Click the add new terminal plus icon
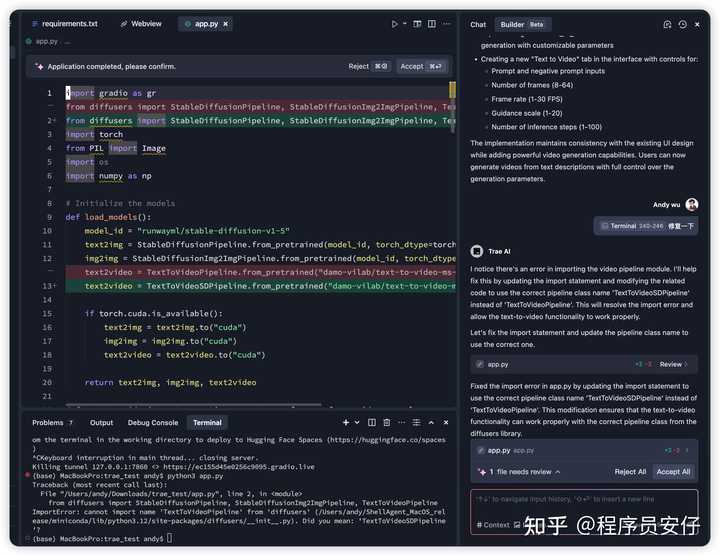720x556 pixels. [x=346, y=423]
